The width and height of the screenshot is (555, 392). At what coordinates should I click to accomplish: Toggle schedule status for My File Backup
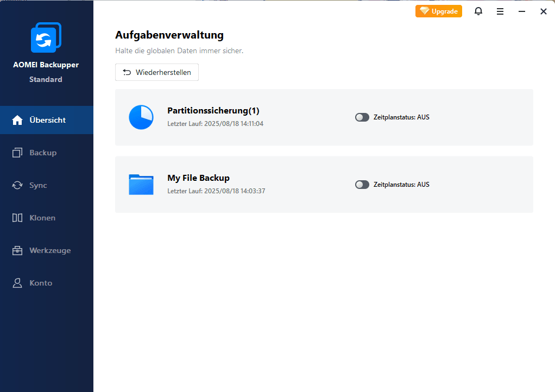coord(362,184)
